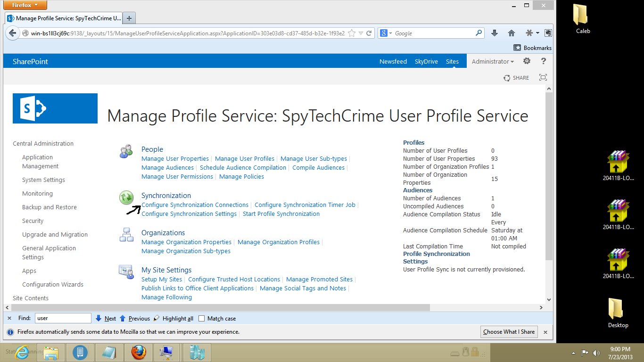
Task: Find next match with the down arrow
Action: (x=99, y=318)
